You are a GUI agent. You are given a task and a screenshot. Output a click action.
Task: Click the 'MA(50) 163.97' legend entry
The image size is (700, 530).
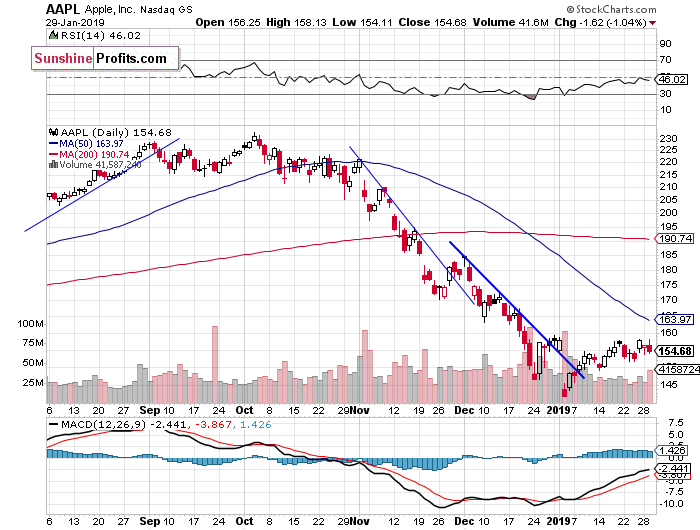91,144
